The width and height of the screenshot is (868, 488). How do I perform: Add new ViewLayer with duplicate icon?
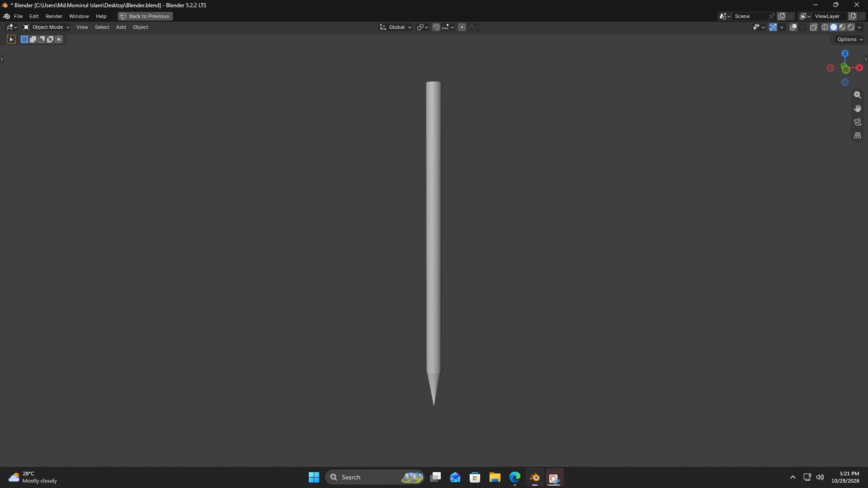pyautogui.click(x=853, y=16)
